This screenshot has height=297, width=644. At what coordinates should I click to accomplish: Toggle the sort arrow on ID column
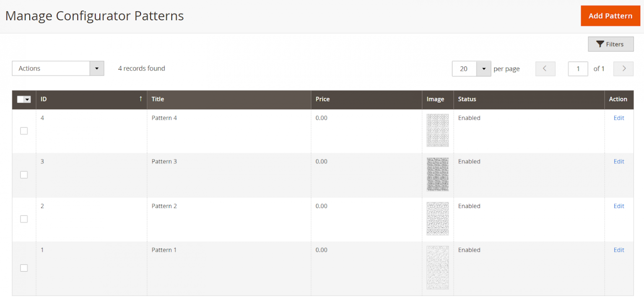pos(140,99)
